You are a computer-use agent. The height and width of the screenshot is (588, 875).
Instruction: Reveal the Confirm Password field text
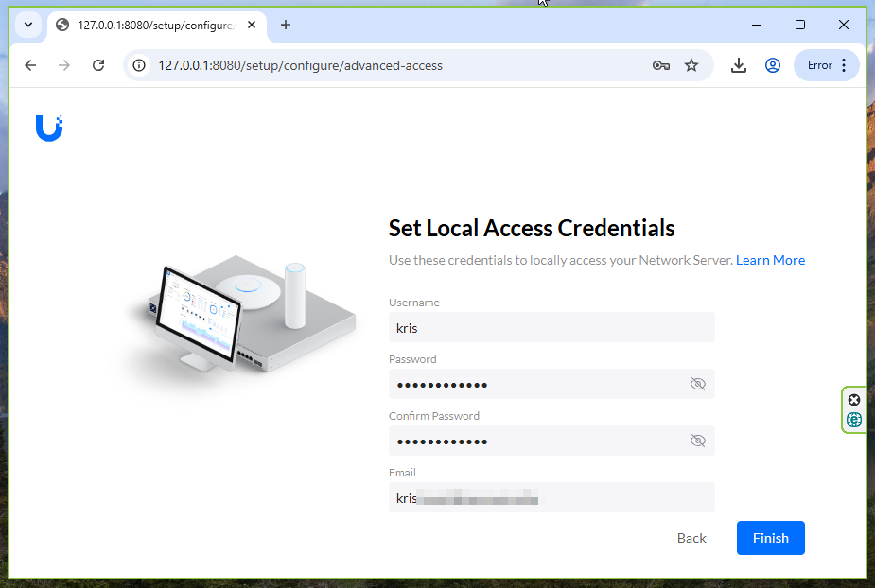(x=698, y=441)
